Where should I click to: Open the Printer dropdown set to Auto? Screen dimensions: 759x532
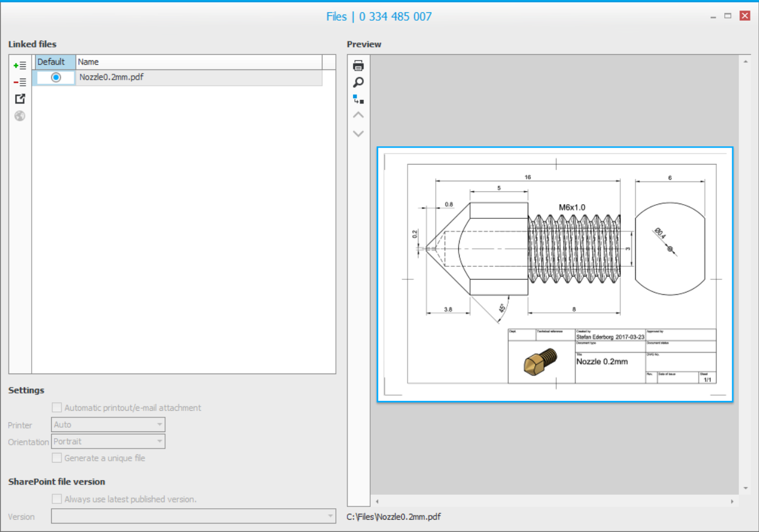tap(108, 425)
